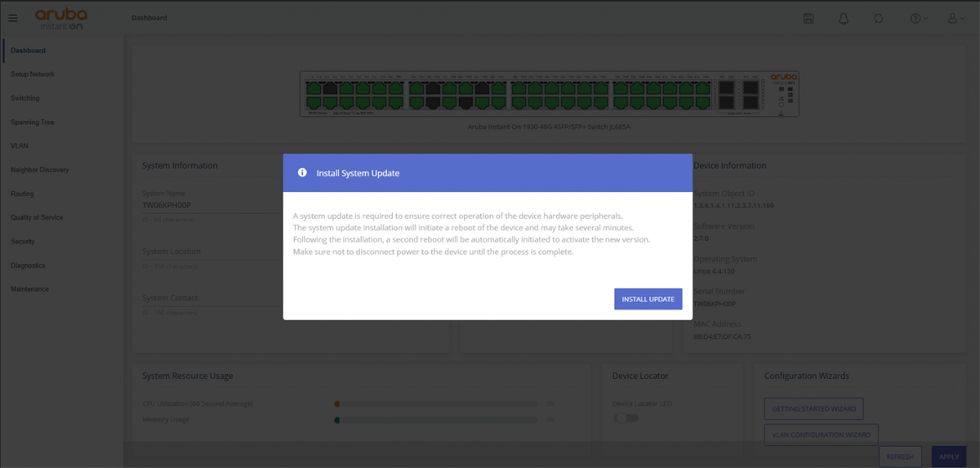Viewport: 980px width, 468px height.
Task: Open the notifications bell
Action: point(844,18)
